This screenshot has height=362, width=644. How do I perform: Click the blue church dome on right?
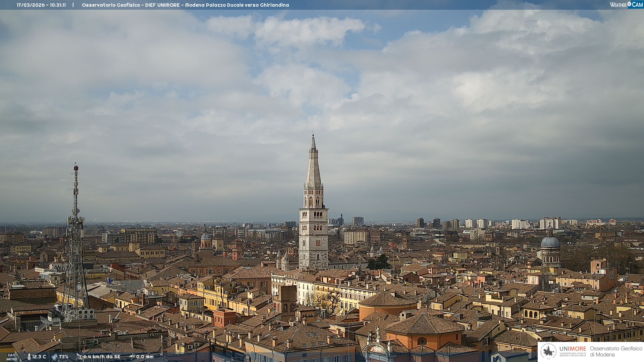550,242
